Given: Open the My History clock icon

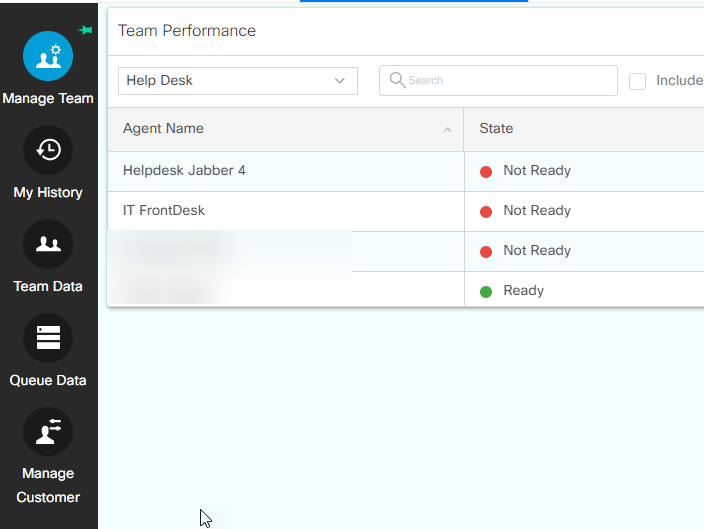Looking at the screenshot, I should point(48,150).
